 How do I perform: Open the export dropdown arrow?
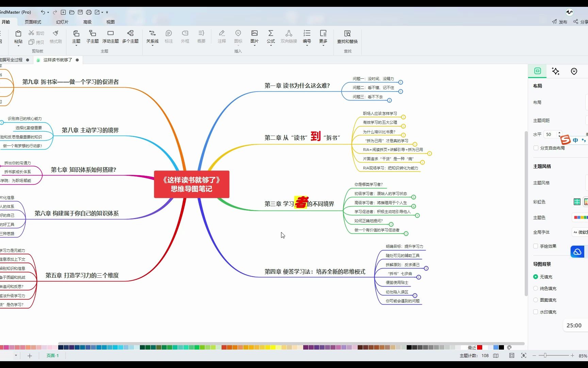(x=102, y=12)
